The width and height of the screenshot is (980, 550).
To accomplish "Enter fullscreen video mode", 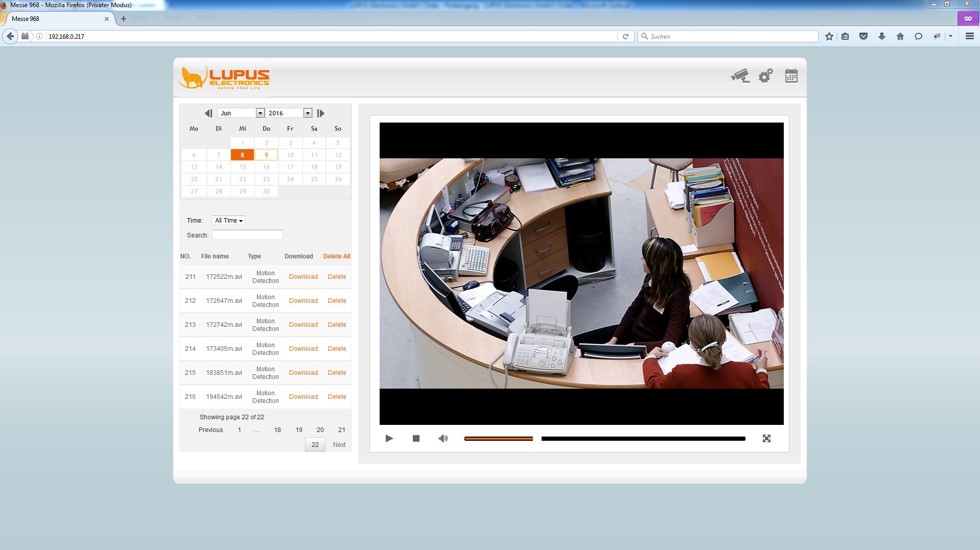I will 766,438.
